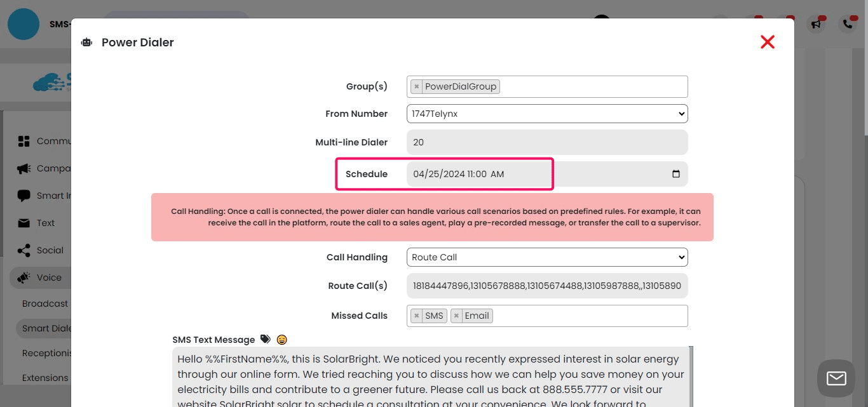Screen dimensions: 868x407
Task: Click the Route Call(s) label
Action: (358, 286)
